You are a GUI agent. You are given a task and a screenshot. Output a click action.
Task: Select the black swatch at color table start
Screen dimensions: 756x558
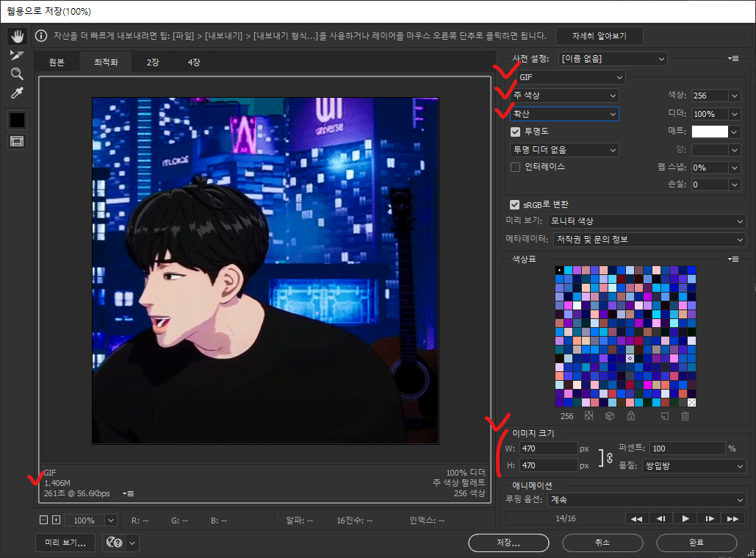559,270
